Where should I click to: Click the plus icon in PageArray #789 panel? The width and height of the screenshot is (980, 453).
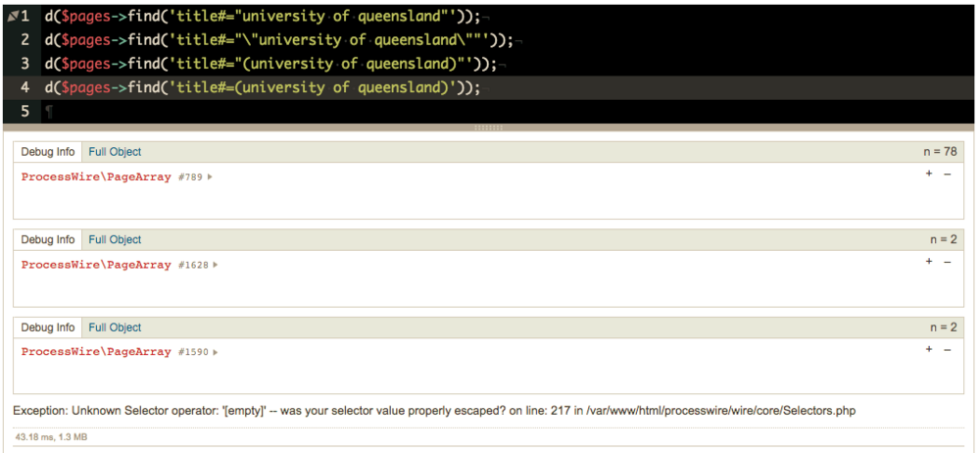(x=928, y=174)
